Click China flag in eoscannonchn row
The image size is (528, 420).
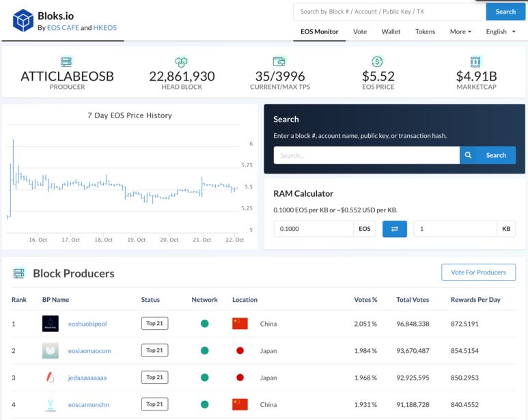240,404
